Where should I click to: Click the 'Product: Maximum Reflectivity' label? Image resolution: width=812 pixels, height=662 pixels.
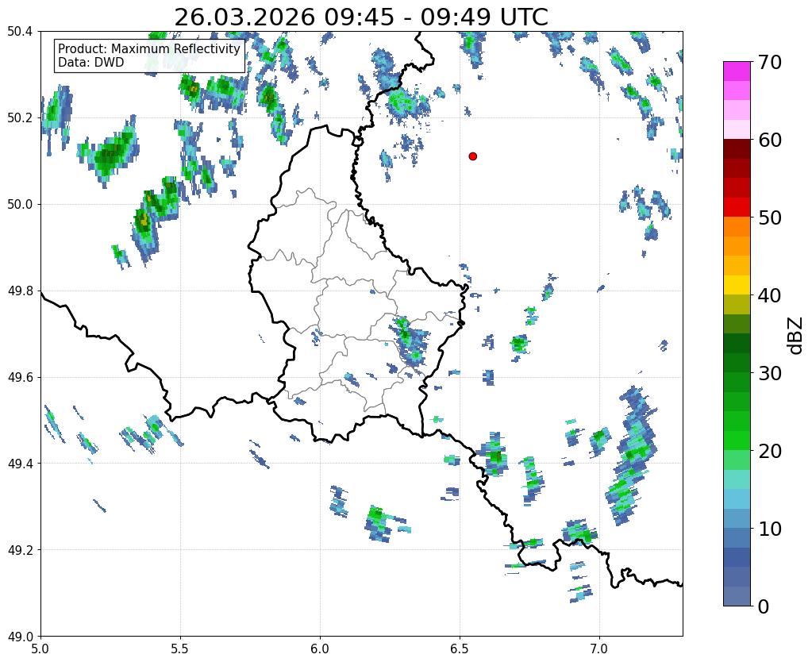point(149,48)
